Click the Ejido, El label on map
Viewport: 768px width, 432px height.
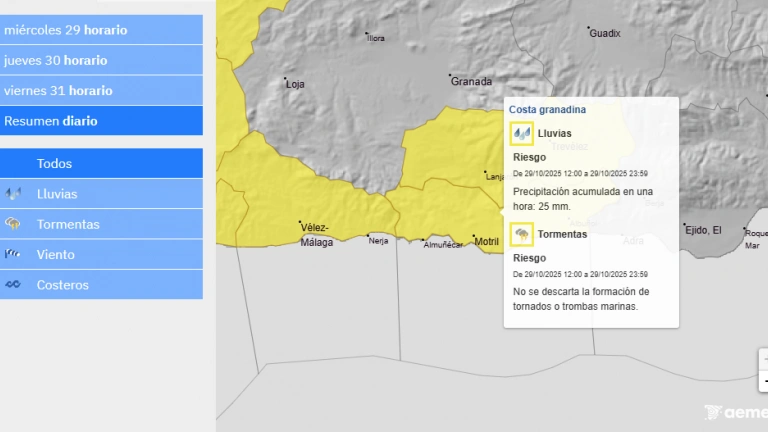tap(703, 230)
